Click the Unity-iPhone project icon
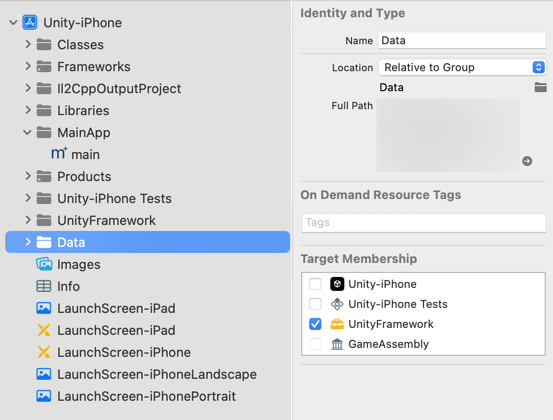The width and height of the screenshot is (553, 420). tap(30, 23)
